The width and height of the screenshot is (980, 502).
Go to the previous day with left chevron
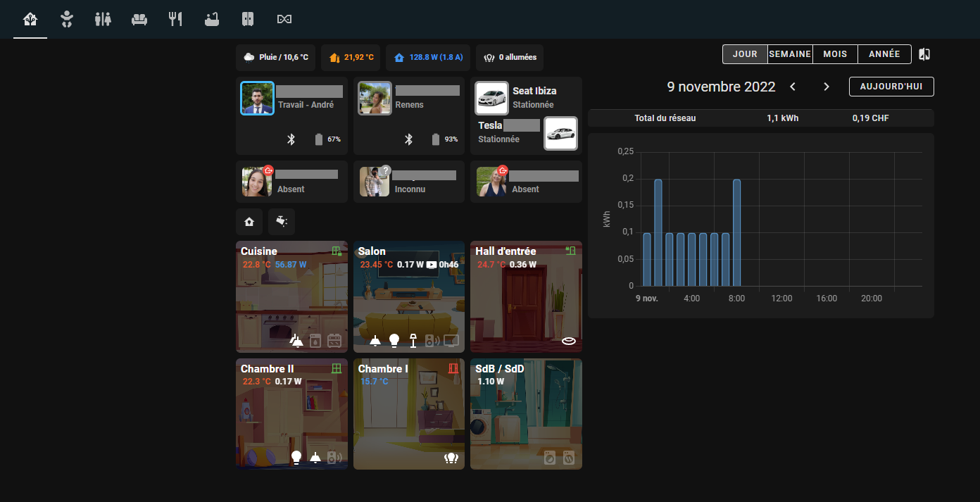click(x=793, y=87)
